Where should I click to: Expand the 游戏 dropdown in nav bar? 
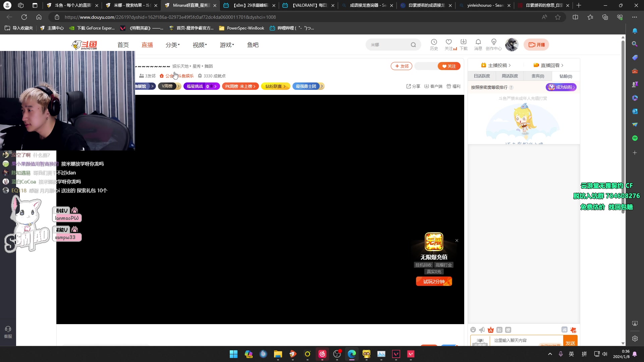tap(227, 45)
